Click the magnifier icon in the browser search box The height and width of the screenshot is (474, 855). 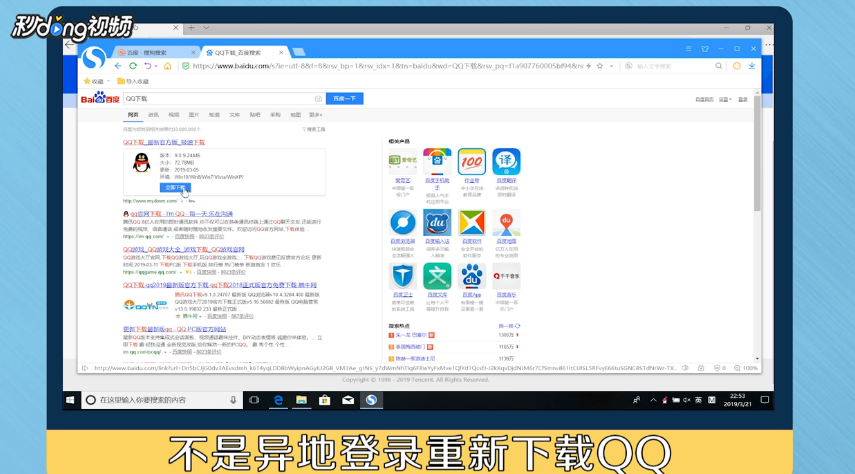719,66
